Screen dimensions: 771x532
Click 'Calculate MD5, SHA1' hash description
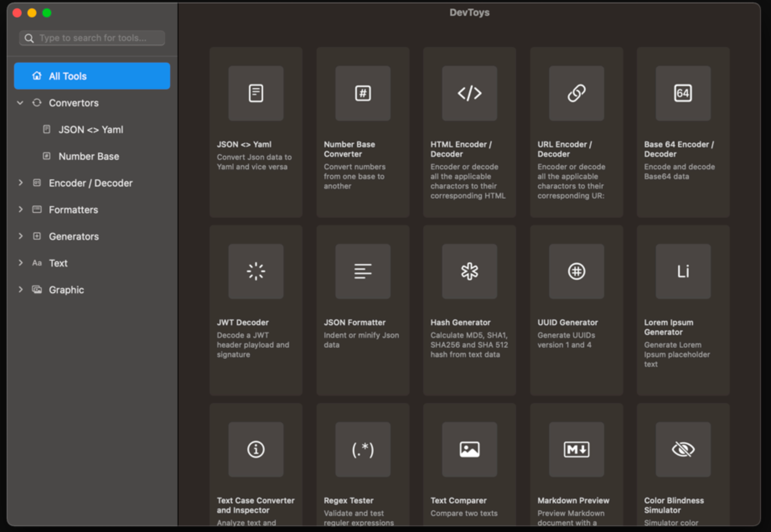point(469,345)
